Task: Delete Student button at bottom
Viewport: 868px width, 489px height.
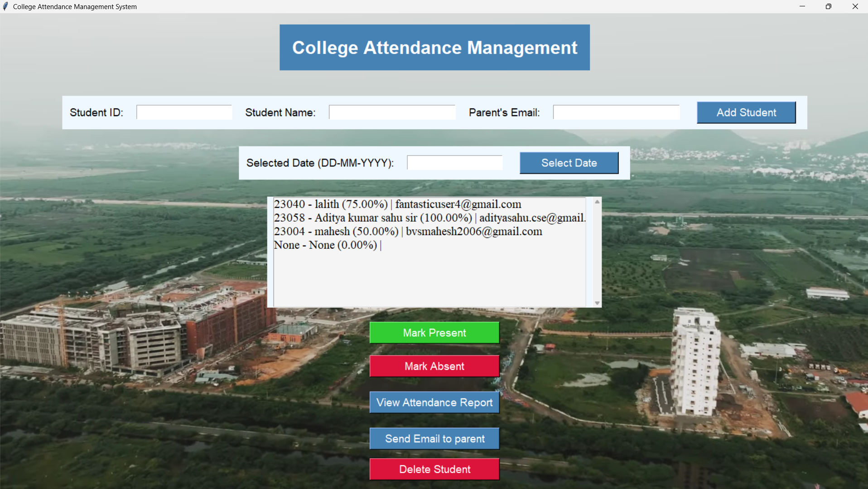Action: tap(434, 469)
